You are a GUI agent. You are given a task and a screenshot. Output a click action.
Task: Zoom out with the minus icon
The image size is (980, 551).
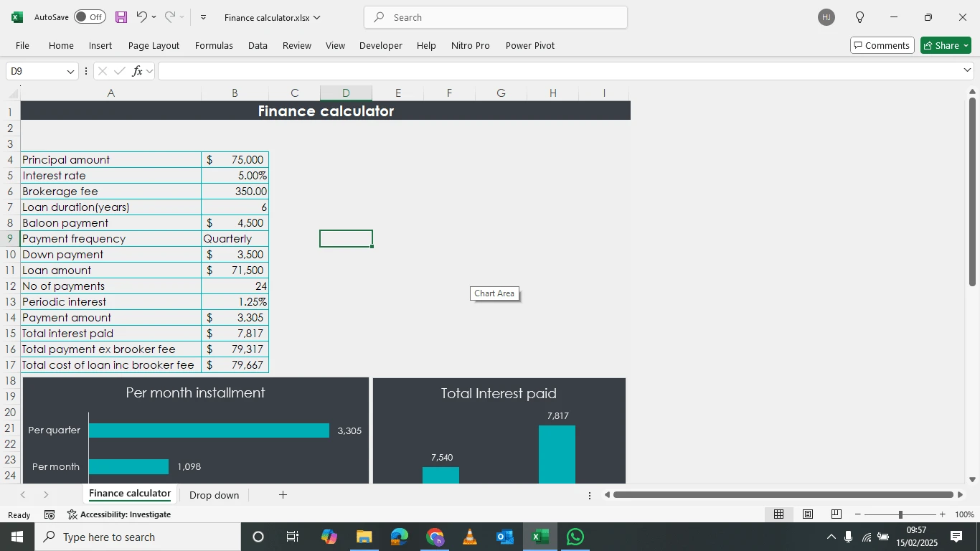click(858, 514)
